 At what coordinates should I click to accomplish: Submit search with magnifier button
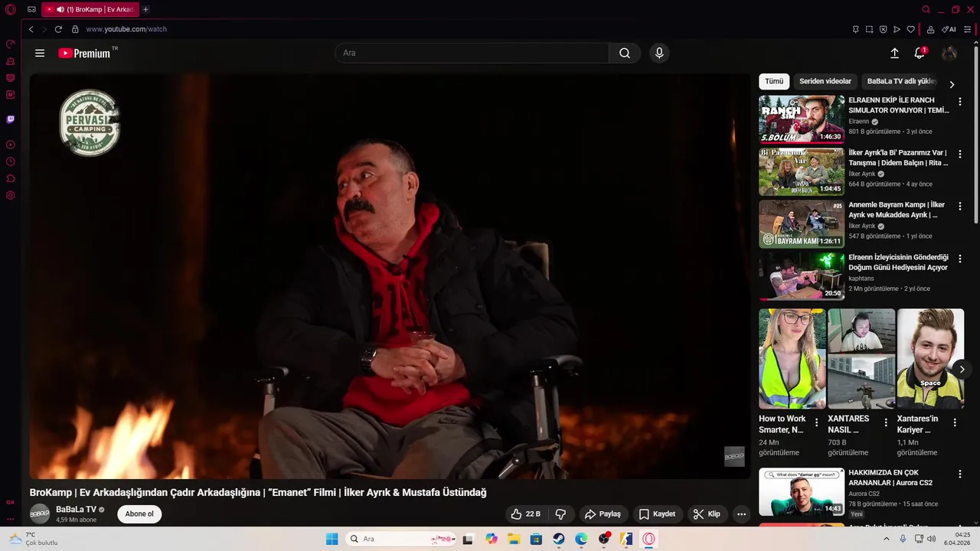click(x=625, y=53)
